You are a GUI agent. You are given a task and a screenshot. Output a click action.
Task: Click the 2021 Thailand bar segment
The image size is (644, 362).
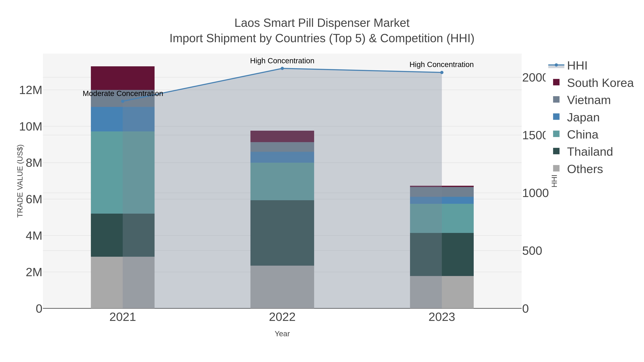click(123, 235)
